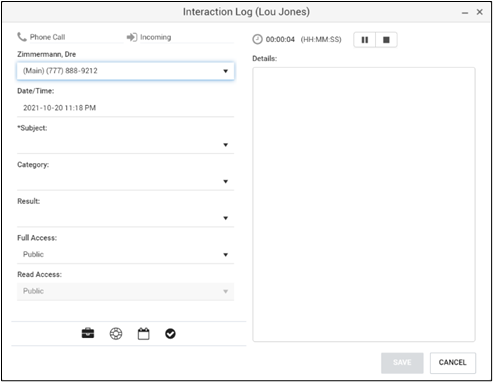Open the Result dropdown
This screenshot has width=493, height=382.
(125, 218)
